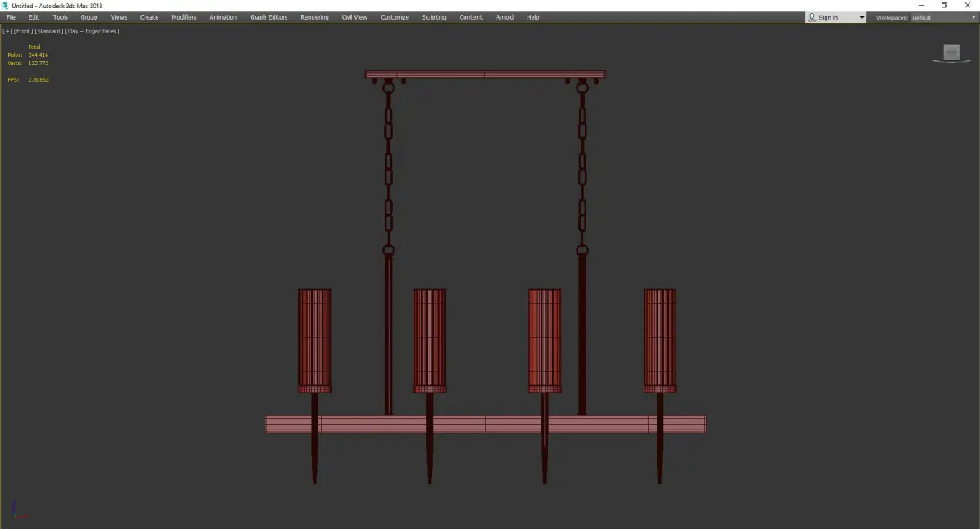Open the Edit menu
Image resolution: width=980 pixels, height=529 pixels.
(x=33, y=17)
